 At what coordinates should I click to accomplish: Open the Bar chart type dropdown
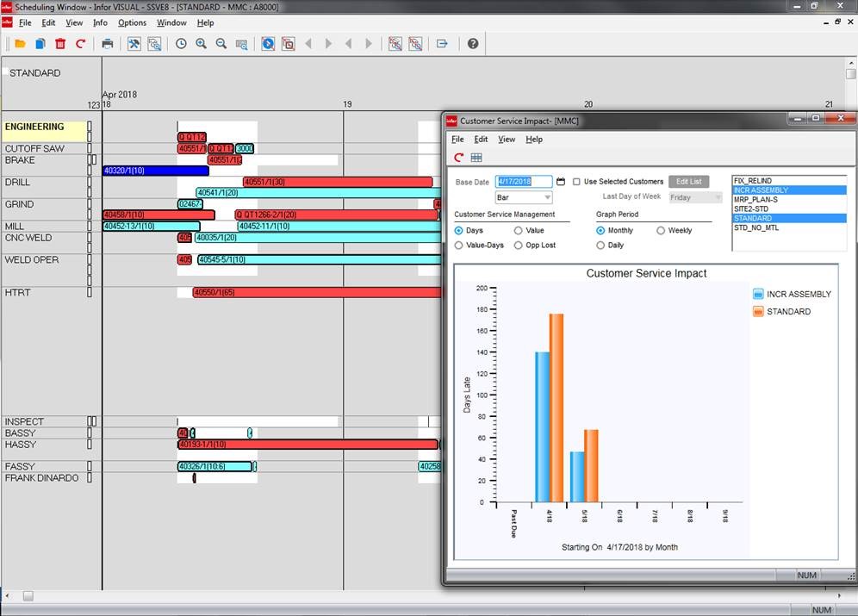tap(547, 197)
